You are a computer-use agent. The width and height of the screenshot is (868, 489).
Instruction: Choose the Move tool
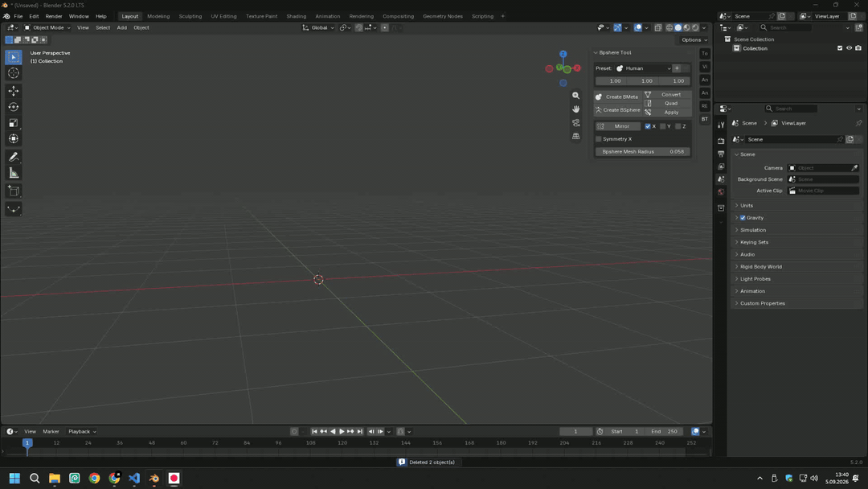coord(14,91)
